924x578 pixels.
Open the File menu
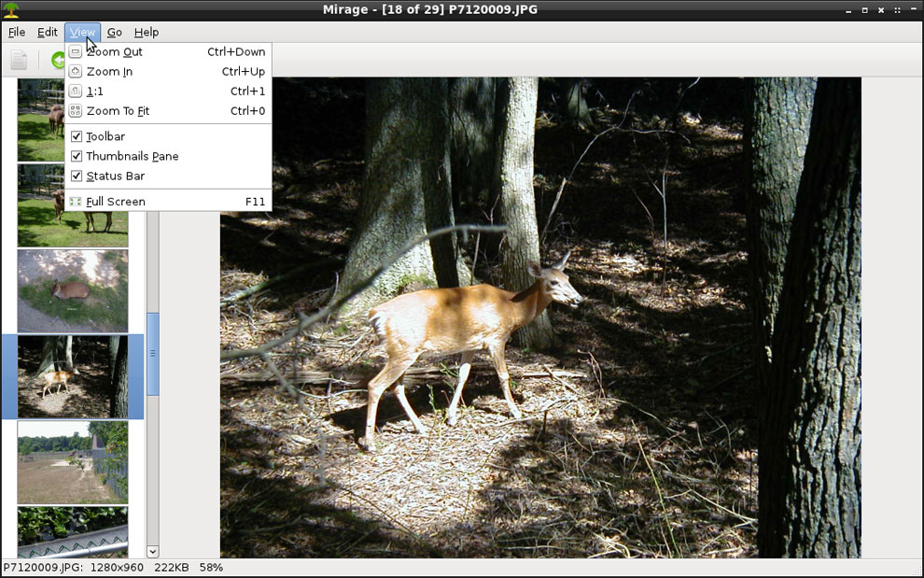17,33
